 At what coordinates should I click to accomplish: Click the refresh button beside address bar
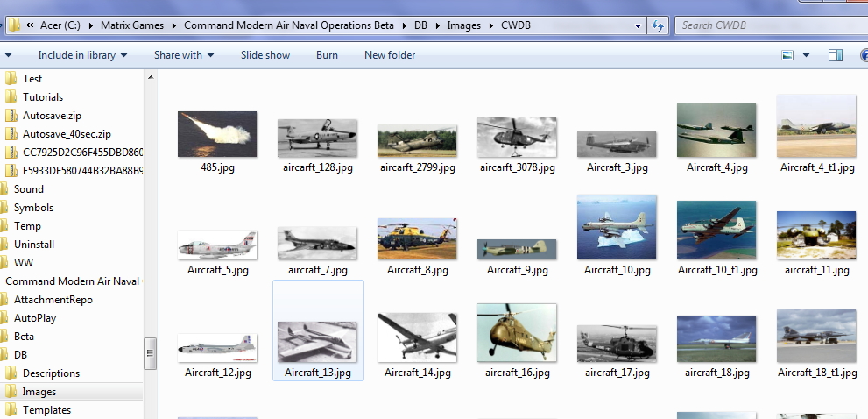click(x=658, y=25)
